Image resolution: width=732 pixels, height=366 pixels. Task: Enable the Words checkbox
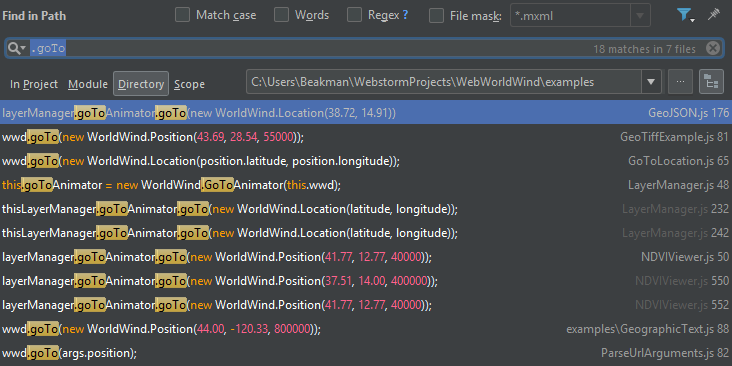[x=281, y=15]
